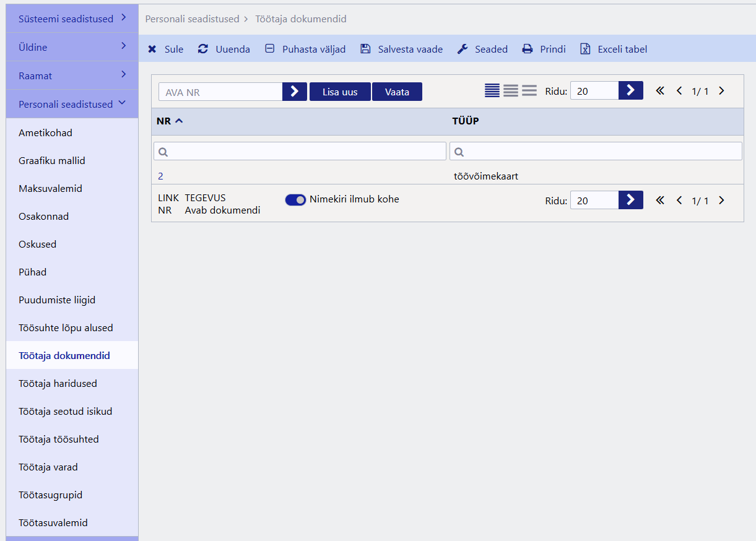Screen dimensions: 756x541
Task: Toggle Nimekiri ilmub kohe switch
Action: (295, 199)
